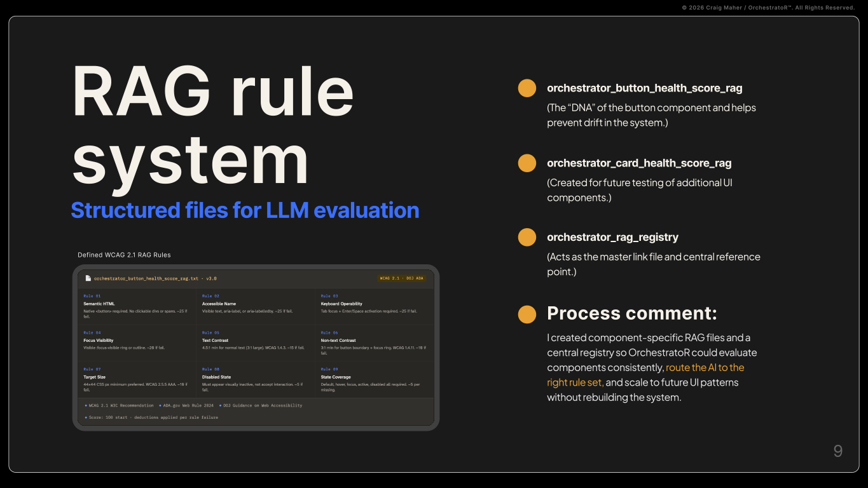The width and height of the screenshot is (868, 488).
Task: Click the orchestrator_button_health_score_rag bullet heading
Action: point(645,88)
